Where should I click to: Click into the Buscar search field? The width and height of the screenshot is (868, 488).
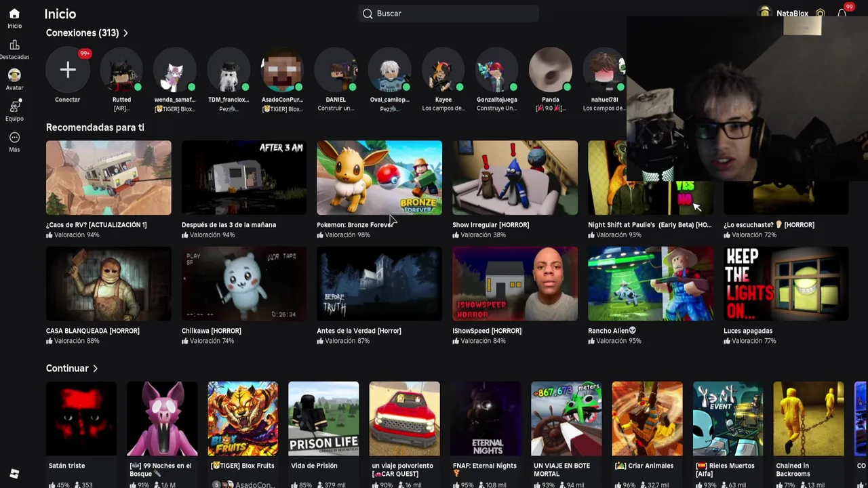pyautogui.click(x=448, y=14)
